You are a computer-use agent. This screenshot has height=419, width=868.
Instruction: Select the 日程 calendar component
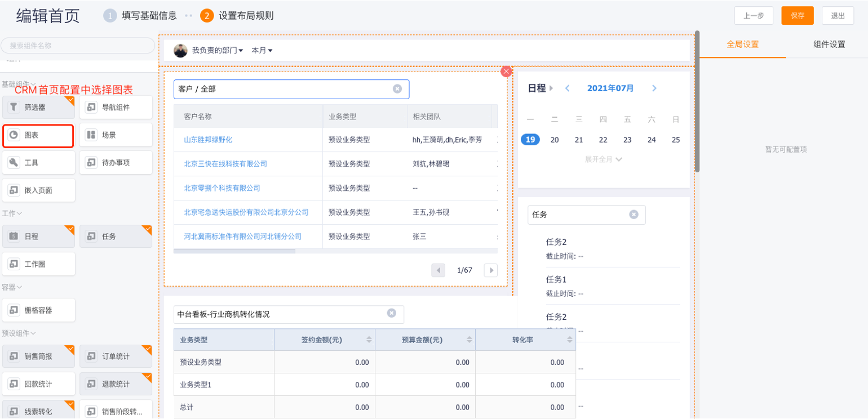38,237
